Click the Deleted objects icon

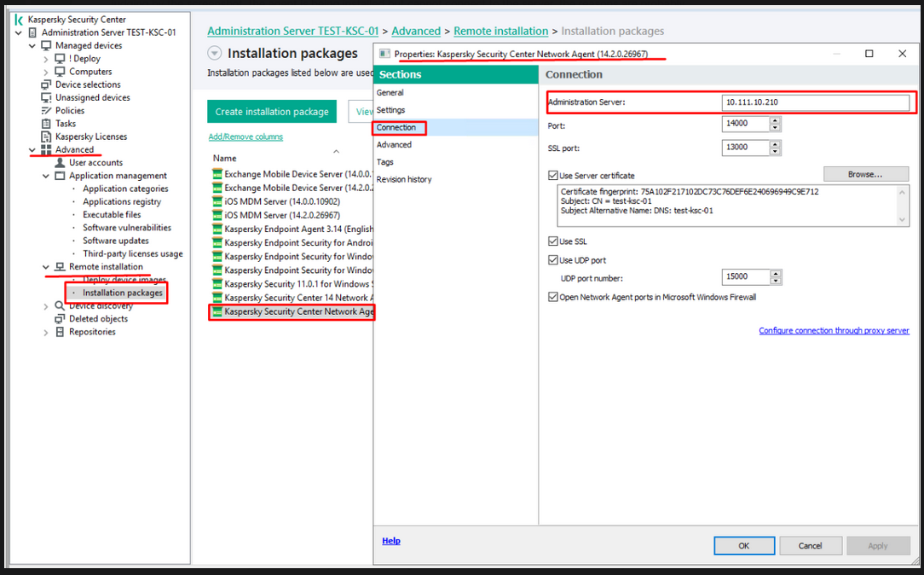[x=61, y=318]
